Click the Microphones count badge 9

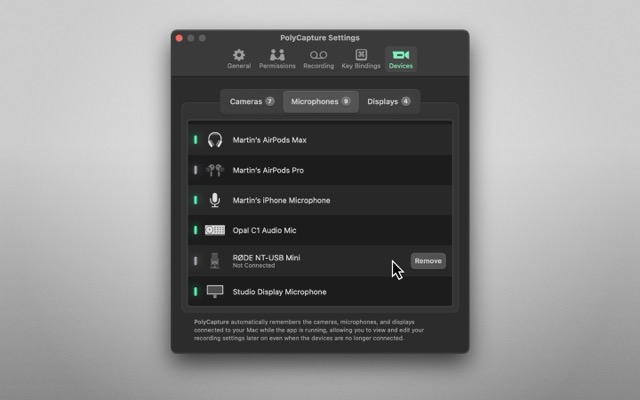click(346, 101)
